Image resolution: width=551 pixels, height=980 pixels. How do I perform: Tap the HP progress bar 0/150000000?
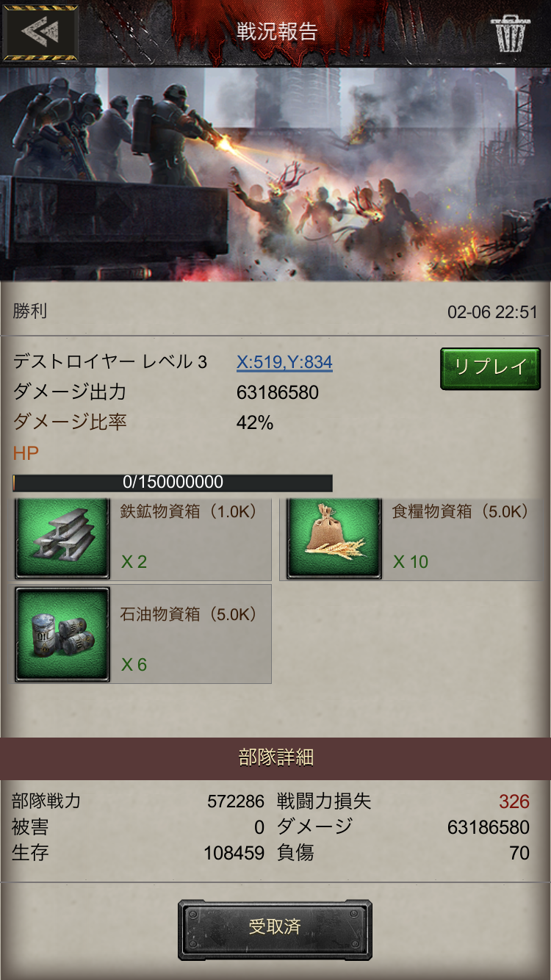click(x=173, y=483)
